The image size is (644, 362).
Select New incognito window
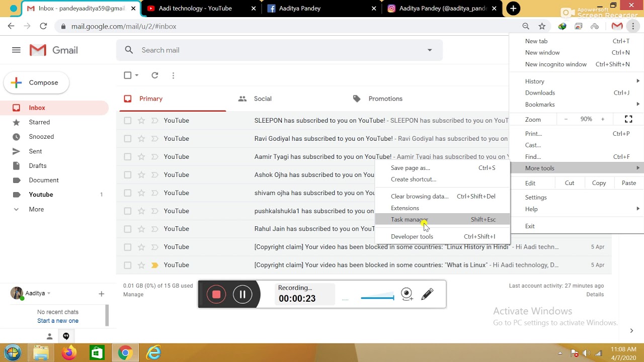click(x=577, y=64)
